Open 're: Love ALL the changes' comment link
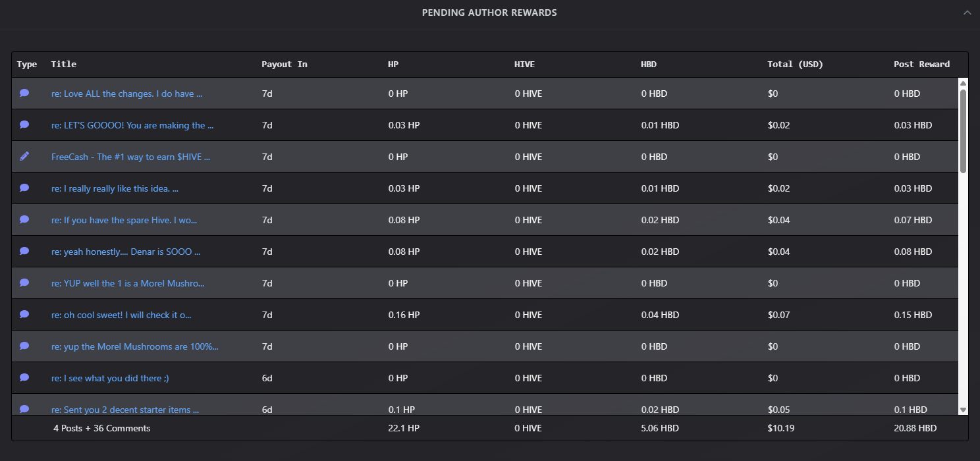The width and height of the screenshot is (980, 461). (126, 94)
